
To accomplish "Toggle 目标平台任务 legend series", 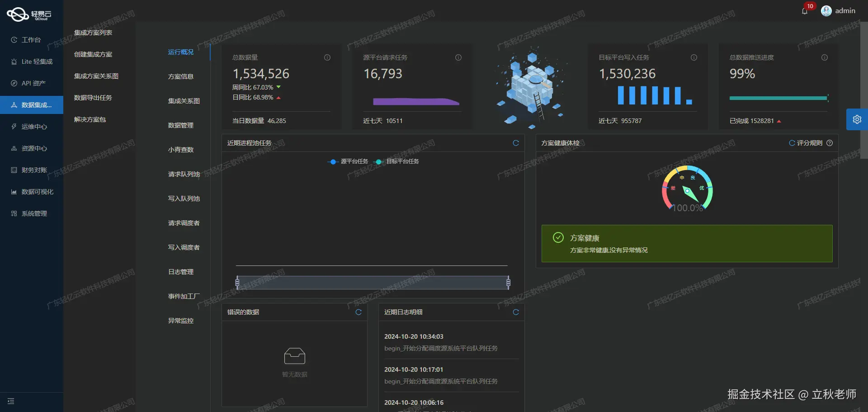I will [396, 161].
